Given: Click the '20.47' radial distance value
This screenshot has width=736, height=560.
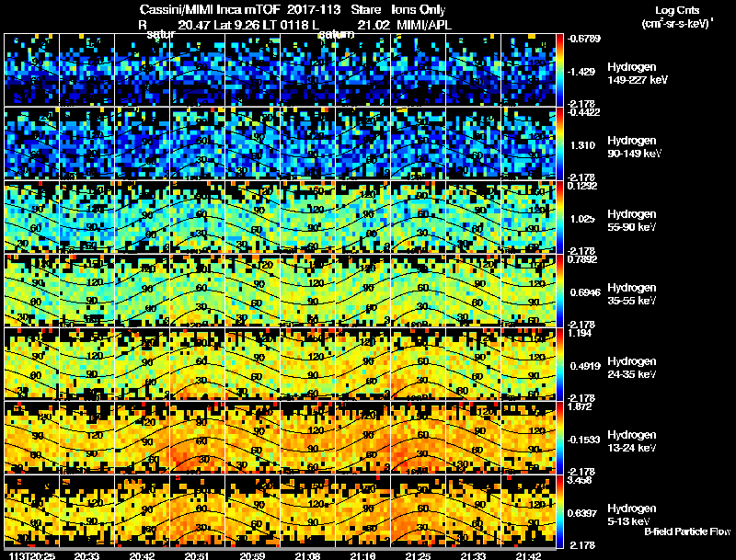Looking at the screenshot, I should point(194,25).
